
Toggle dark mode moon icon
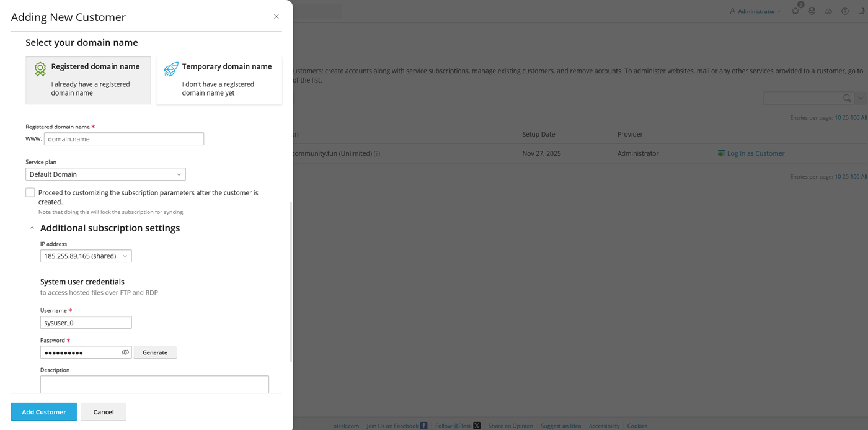(861, 11)
